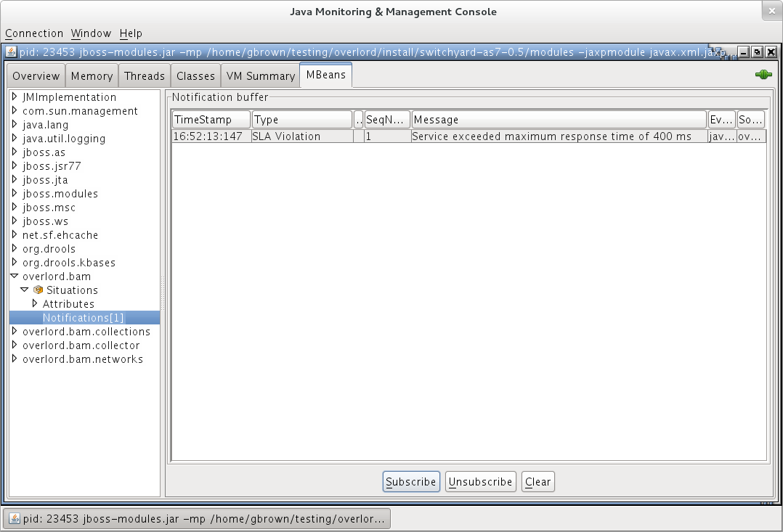
Task: Click the SLA Violation type cell
Action: tap(302, 136)
